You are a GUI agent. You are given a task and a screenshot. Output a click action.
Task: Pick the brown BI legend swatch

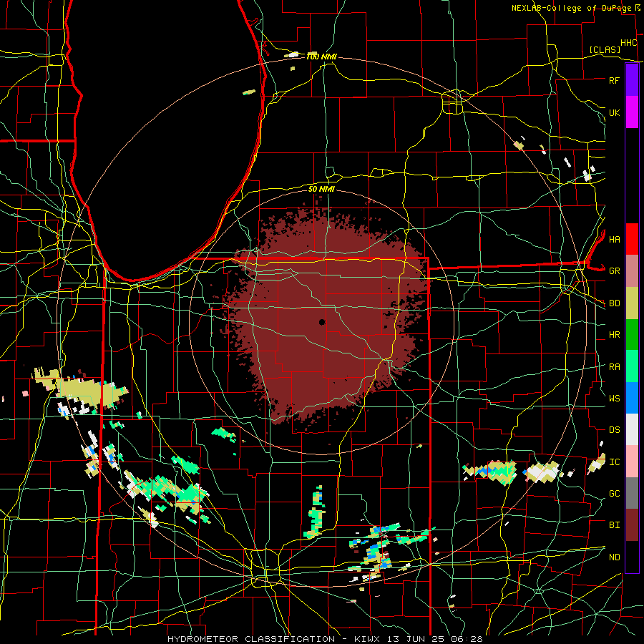pos(632,525)
